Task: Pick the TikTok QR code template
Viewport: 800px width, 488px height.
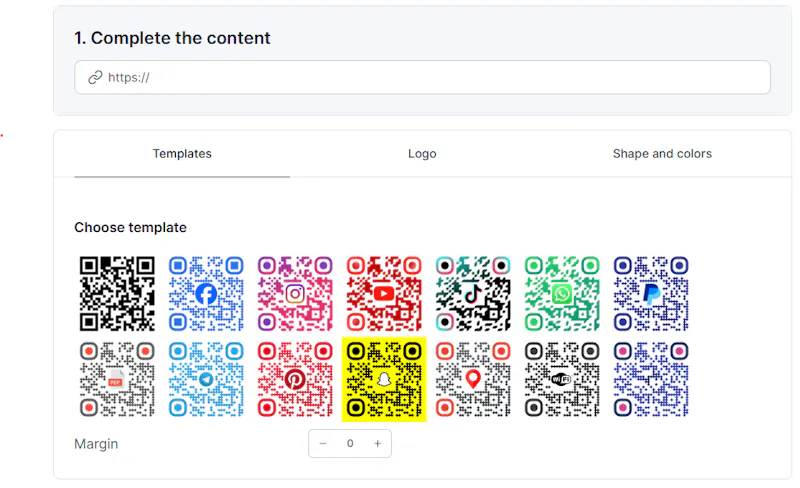Action: pos(473,294)
